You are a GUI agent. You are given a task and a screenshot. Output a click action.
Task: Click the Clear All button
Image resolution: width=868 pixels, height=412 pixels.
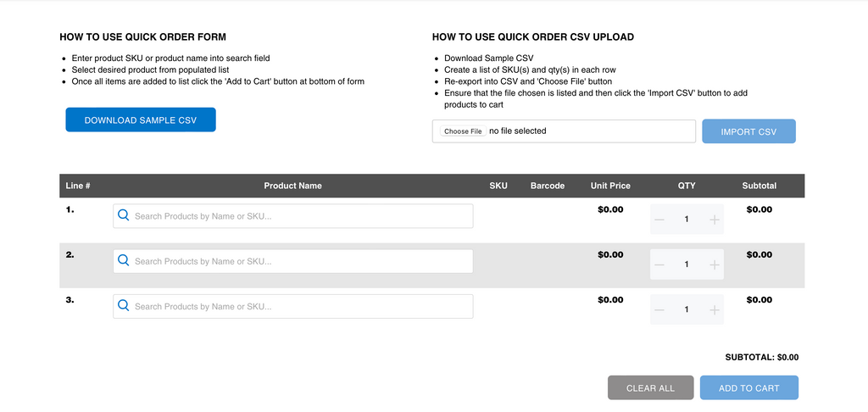(x=650, y=388)
